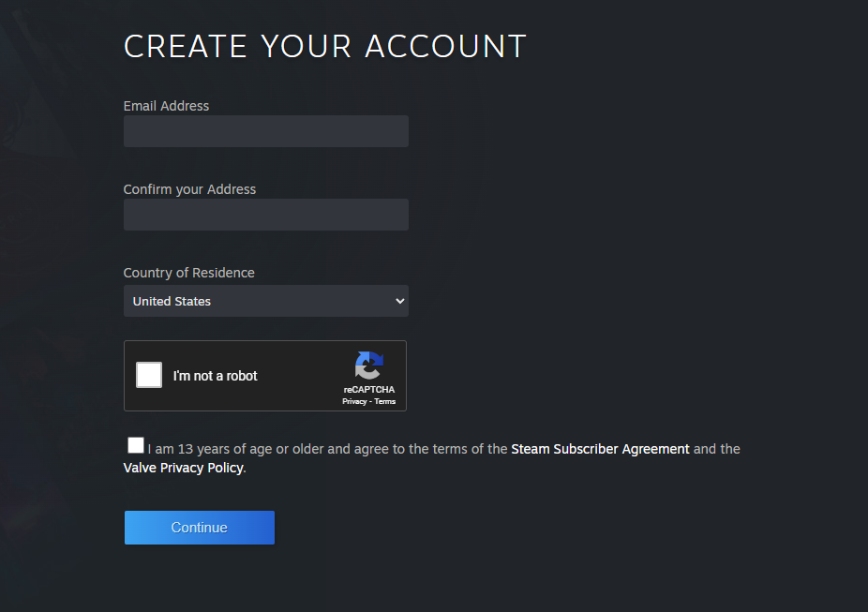Click the CREATE YOUR ACCOUNT heading

324,45
